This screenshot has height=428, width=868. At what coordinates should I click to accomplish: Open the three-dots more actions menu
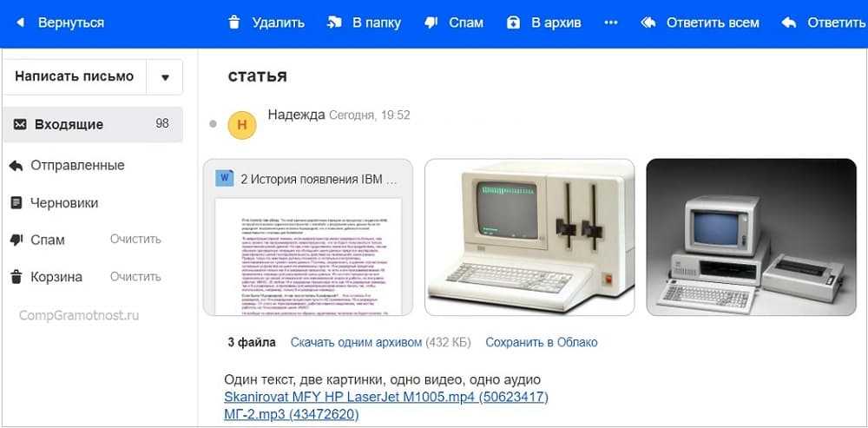tap(610, 23)
